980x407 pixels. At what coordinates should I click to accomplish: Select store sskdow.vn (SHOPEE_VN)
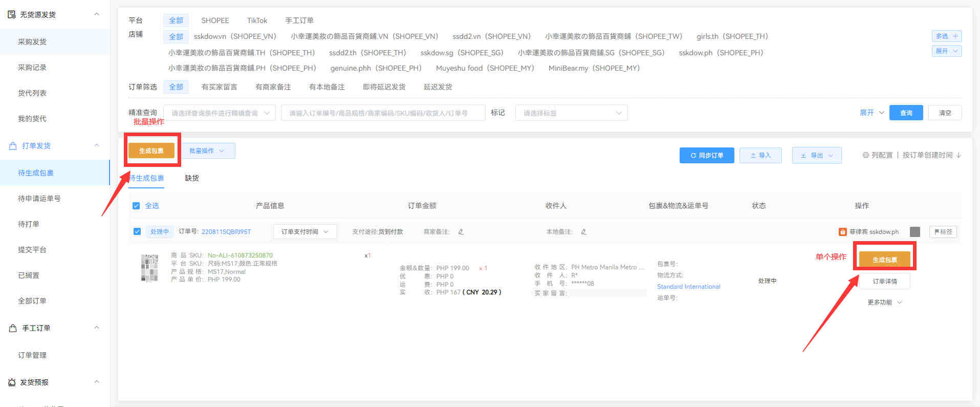pyautogui.click(x=235, y=36)
